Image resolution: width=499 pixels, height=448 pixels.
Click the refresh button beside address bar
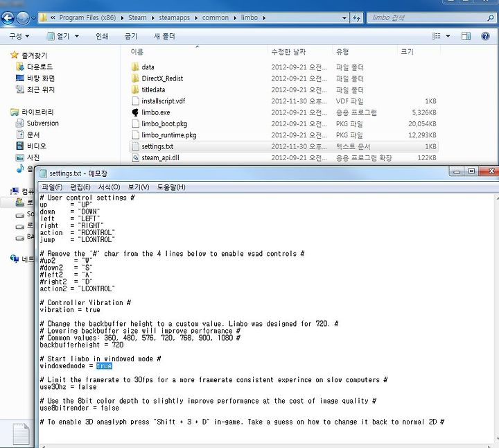(x=357, y=18)
